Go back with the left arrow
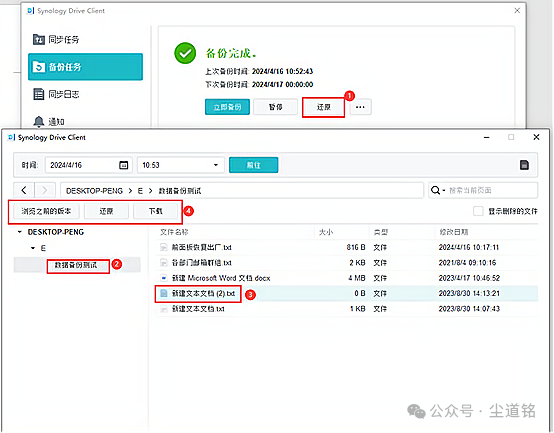 pyautogui.click(x=24, y=190)
